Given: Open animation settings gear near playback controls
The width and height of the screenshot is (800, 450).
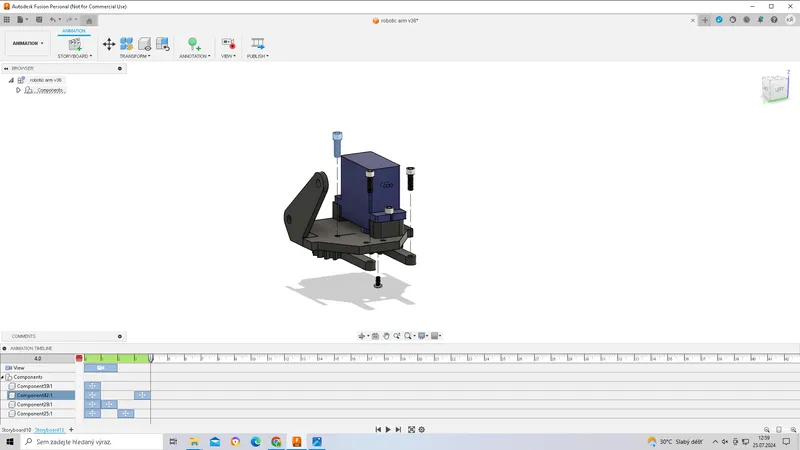Looking at the screenshot, I should click(422, 430).
